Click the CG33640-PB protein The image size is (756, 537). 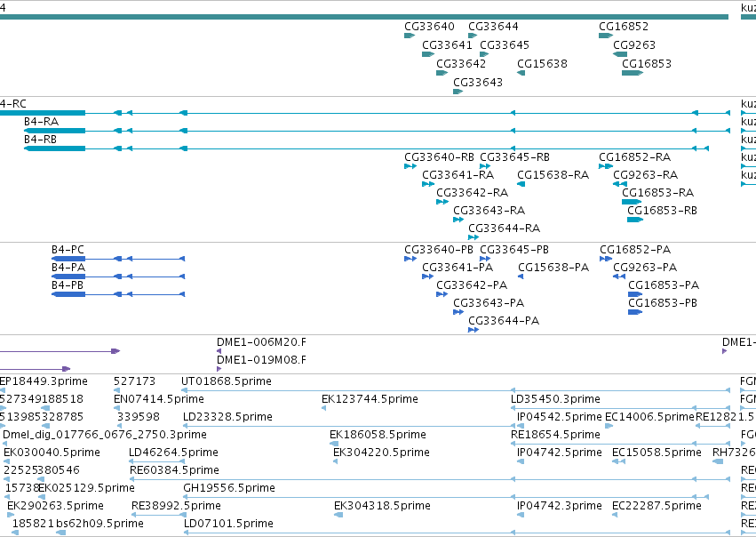tap(410, 259)
